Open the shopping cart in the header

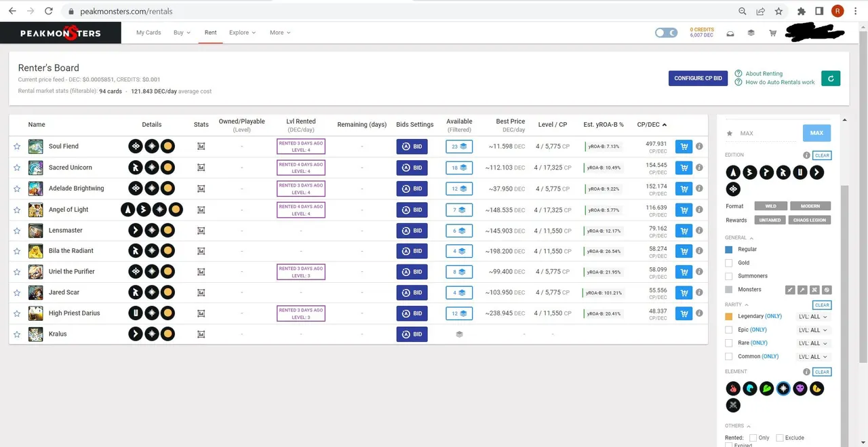pyautogui.click(x=772, y=33)
